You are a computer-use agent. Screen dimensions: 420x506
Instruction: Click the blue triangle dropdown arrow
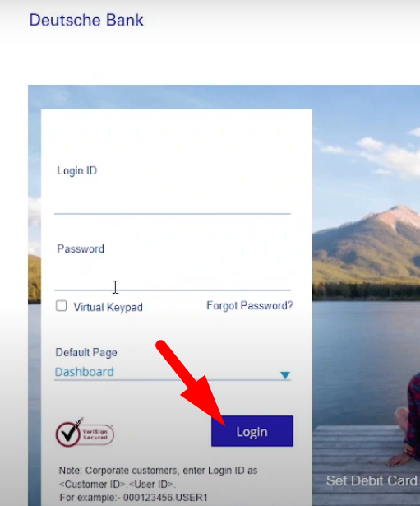tap(285, 375)
